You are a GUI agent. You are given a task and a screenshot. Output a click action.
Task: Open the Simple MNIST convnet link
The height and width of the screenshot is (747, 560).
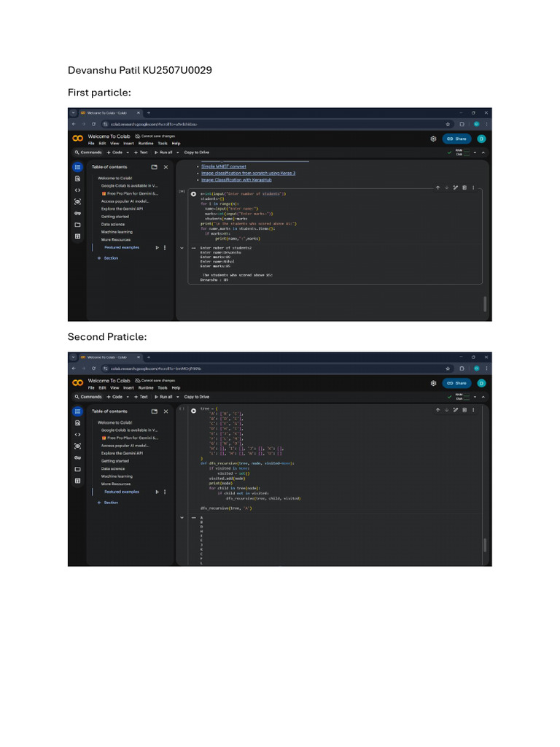[223, 166]
